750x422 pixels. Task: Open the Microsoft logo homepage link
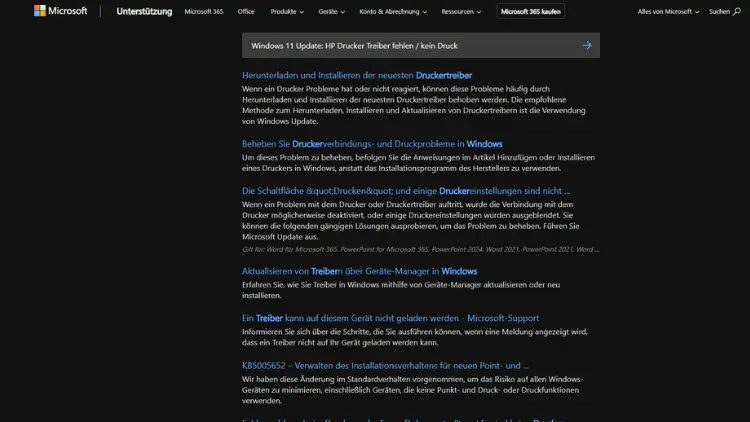pos(61,11)
